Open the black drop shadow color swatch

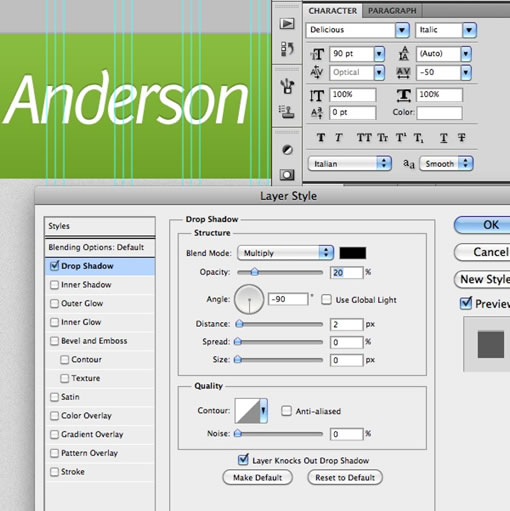[353, 253]
